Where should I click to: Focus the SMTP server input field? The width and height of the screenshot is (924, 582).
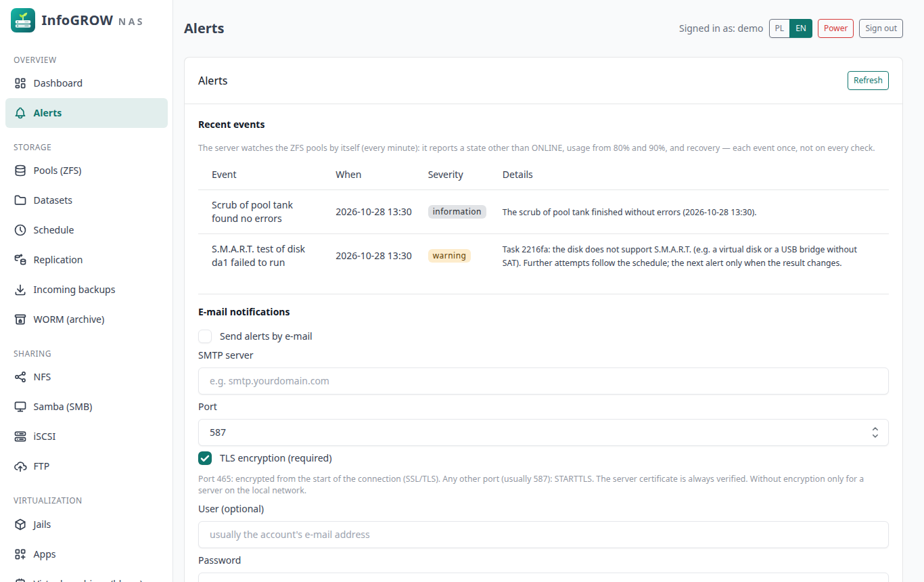pyautogui.click(x=543, y=381)
